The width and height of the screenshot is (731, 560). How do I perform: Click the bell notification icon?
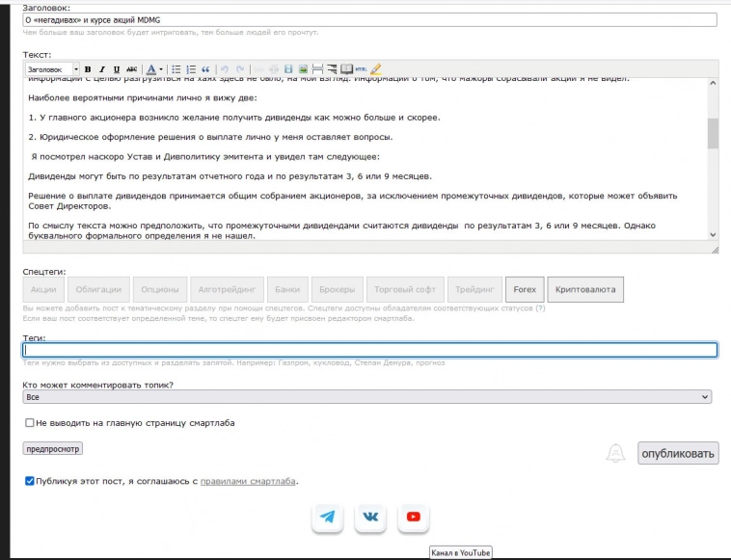(615, 453)
